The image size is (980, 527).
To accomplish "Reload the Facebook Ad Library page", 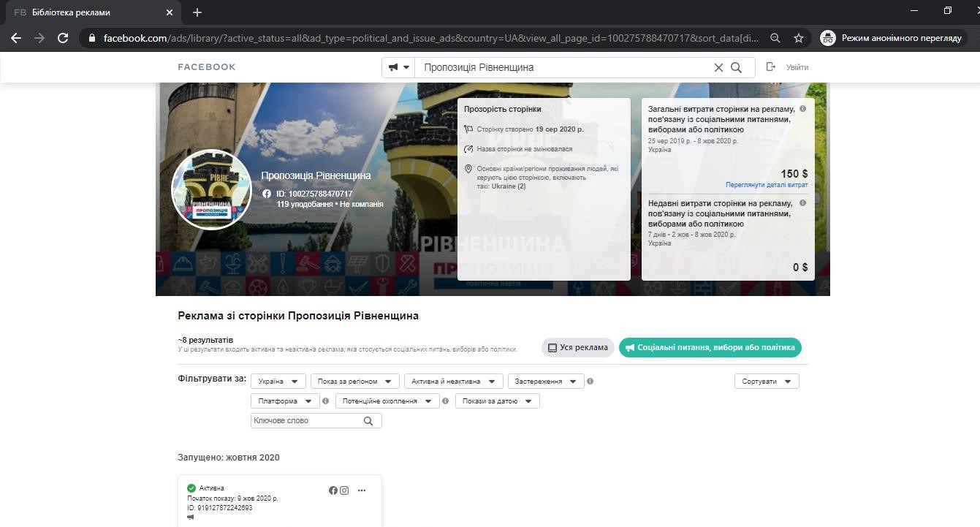I will (63, 38).
